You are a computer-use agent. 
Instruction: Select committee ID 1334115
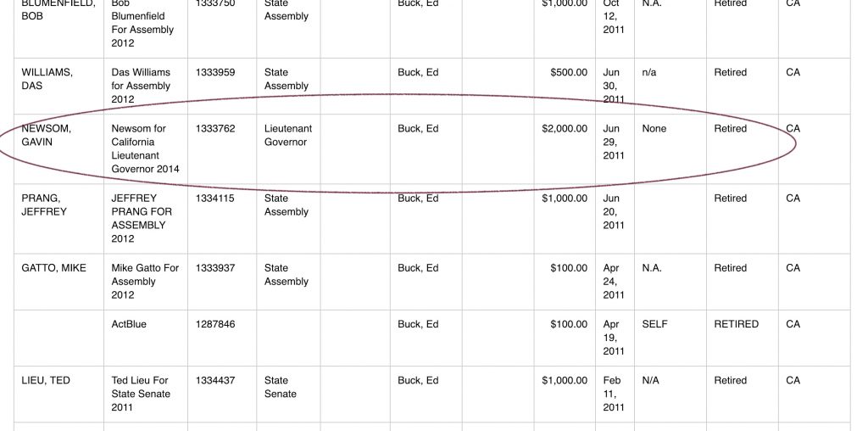pyautogui.click(x=214, y=199)
